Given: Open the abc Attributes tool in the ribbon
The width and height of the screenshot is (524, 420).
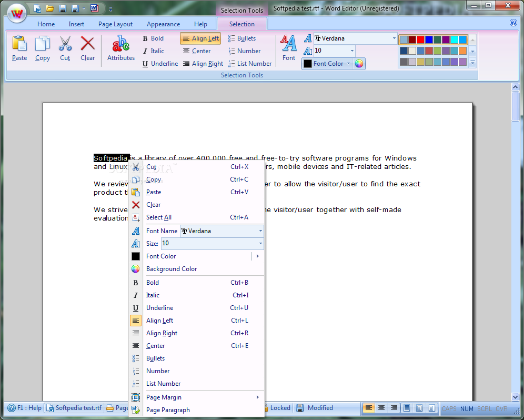Looking at the screenshot, I should pyautogui.click(x=121, y=48).
